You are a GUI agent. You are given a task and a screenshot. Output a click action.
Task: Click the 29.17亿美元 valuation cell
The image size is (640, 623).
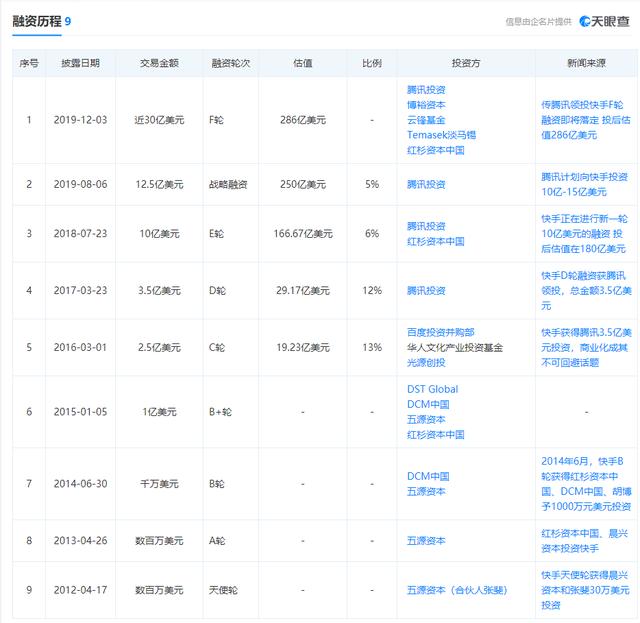[303, 291]
